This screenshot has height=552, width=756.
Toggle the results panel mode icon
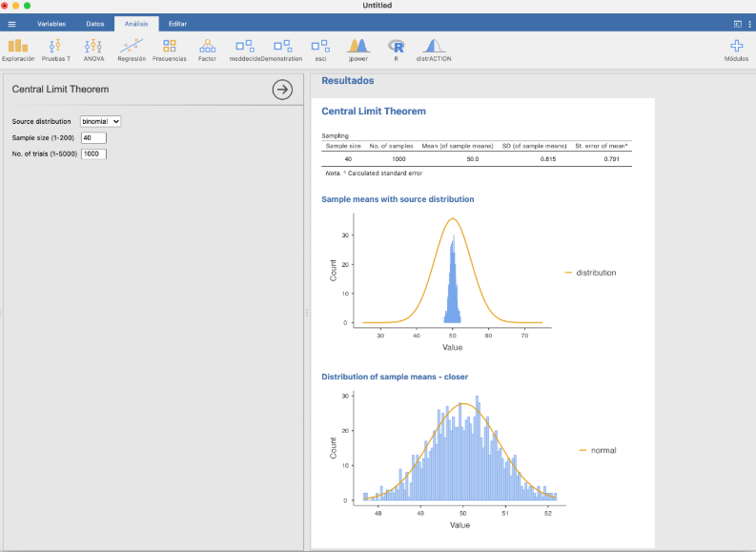coord(738,24)
